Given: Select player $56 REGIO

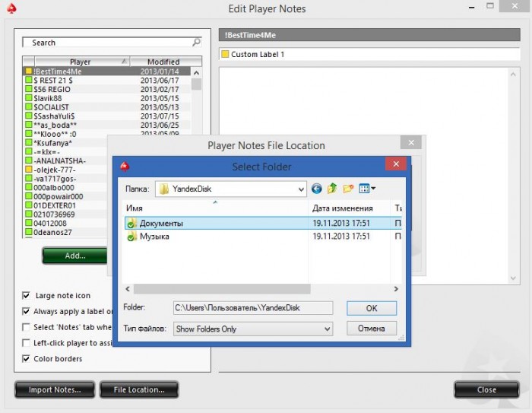Looking at the screenshot, I should pos(107,89).
